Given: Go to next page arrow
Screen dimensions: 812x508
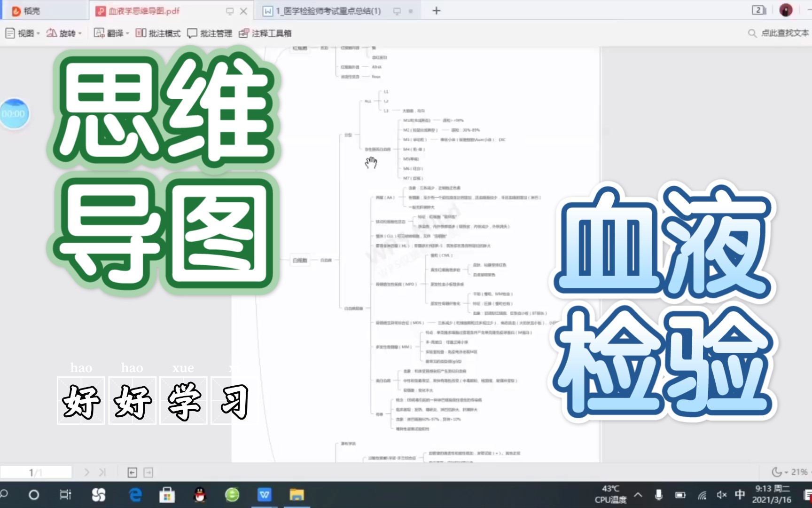Looking at the screenshot, I should (x=86, y=472).
